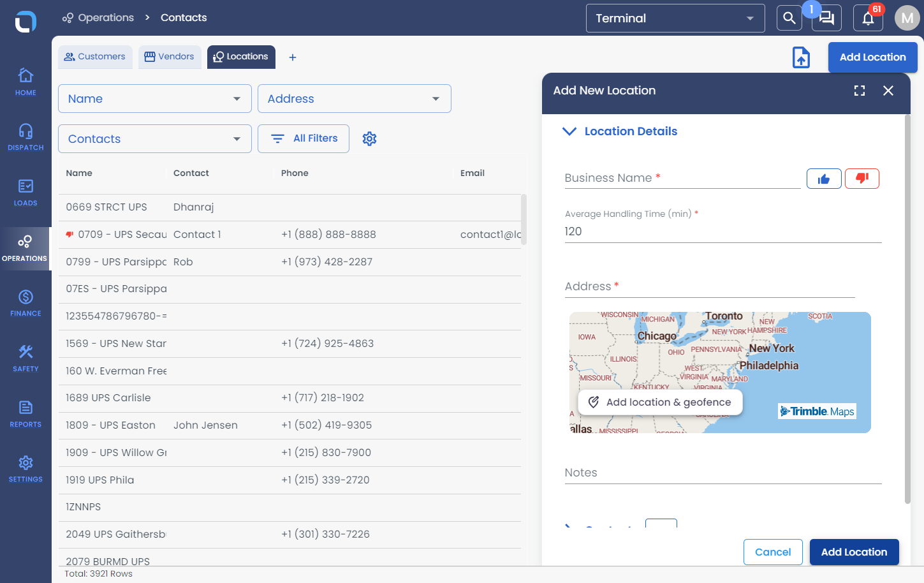Open the Name filter dropdown
This screenshot has width=924, height=583.
[x=155, y=99]
